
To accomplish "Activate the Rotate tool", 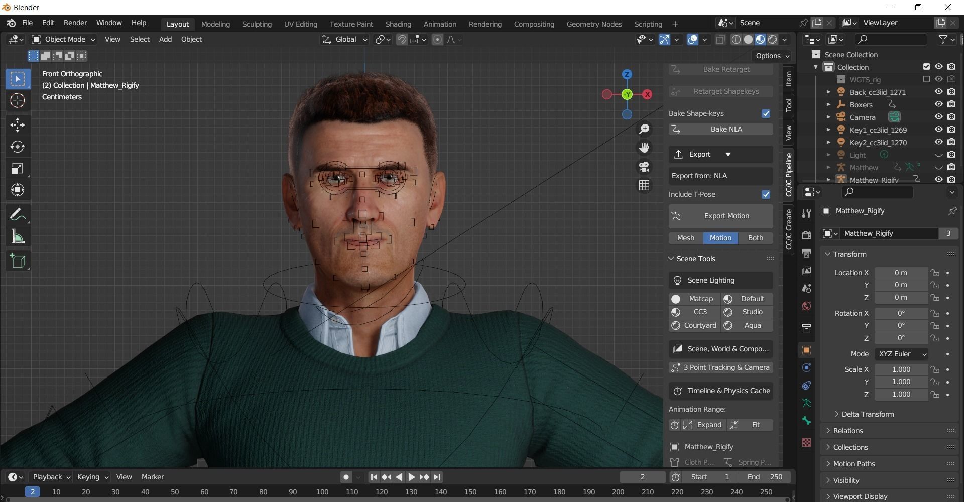I will coord(18,147).
